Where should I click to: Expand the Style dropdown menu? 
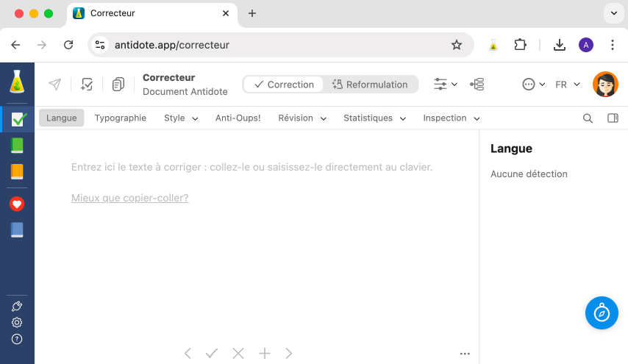click(181, 118)
